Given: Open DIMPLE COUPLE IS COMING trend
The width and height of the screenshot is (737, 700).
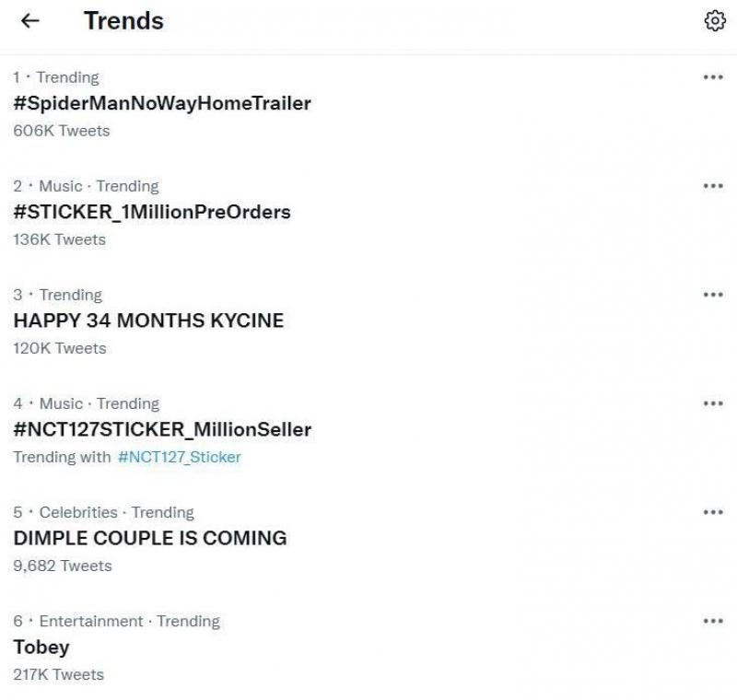Looking at the screenshot, I should pyautogui.click(x=150, y=538).
